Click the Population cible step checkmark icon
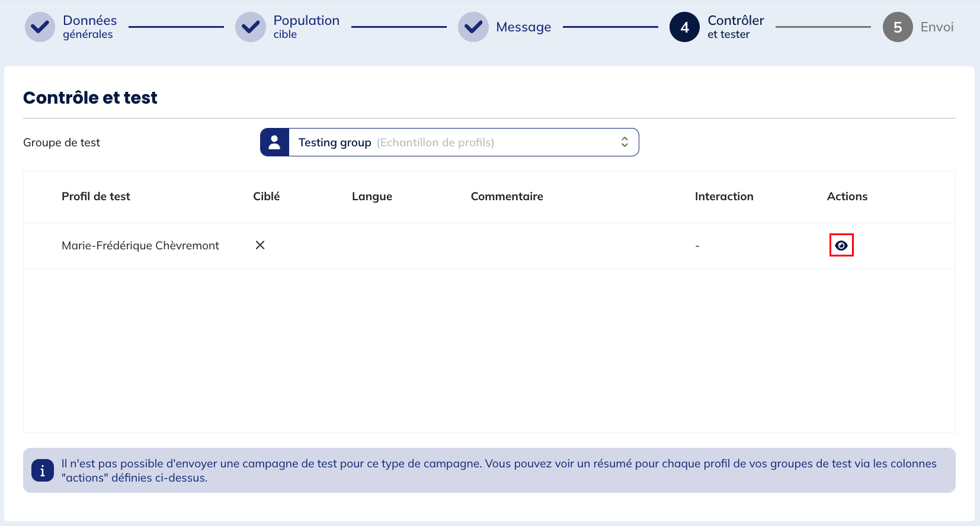The image size is (980, 526). (251, 27)
